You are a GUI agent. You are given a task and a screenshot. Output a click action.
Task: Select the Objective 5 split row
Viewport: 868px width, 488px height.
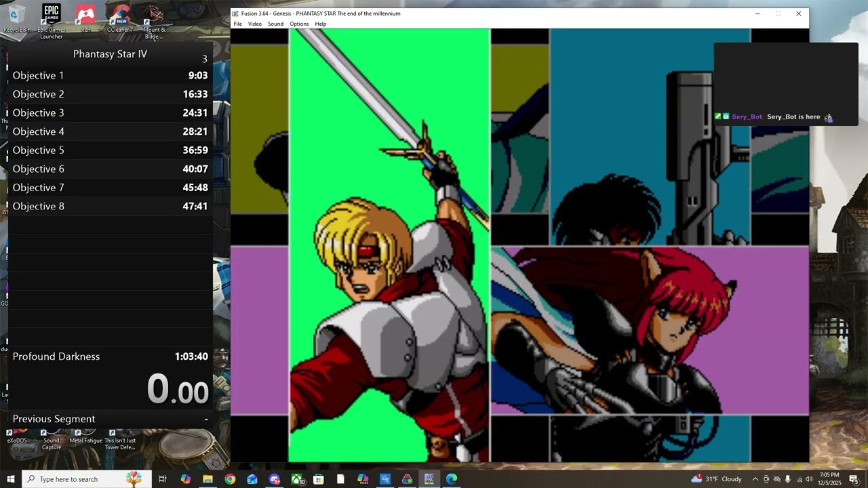coord(110,150)
